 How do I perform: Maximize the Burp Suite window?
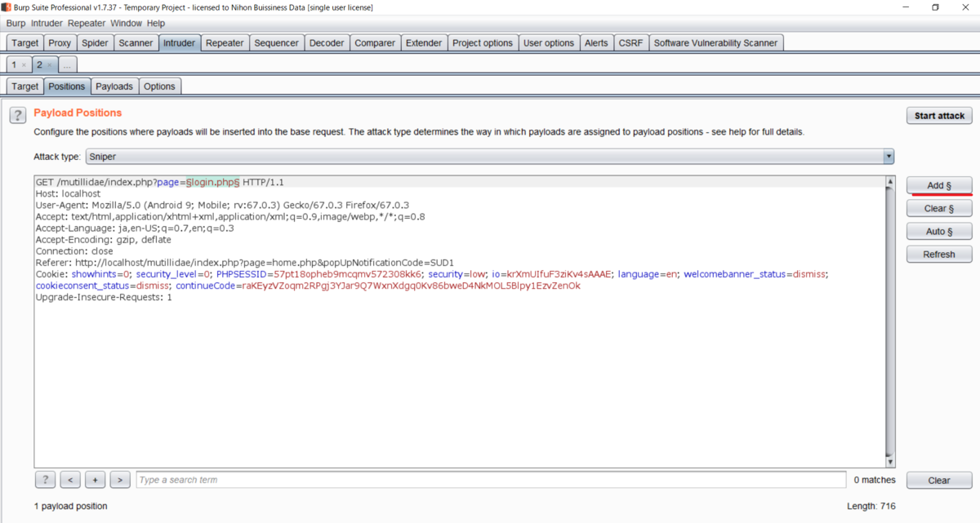click(x=935, y=7)
